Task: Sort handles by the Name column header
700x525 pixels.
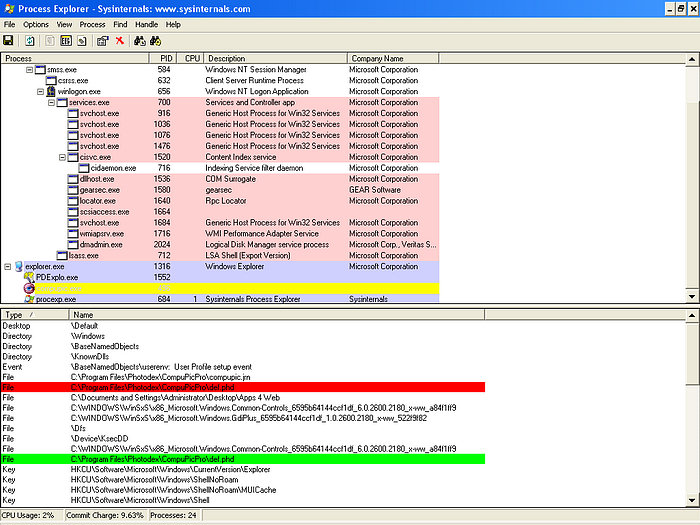Action: coord(277,315)
